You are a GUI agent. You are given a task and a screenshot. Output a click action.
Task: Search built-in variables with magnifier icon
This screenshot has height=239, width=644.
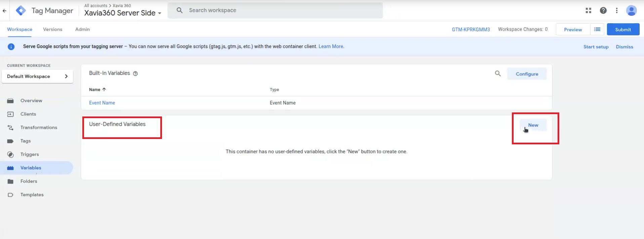coord(498,74)
